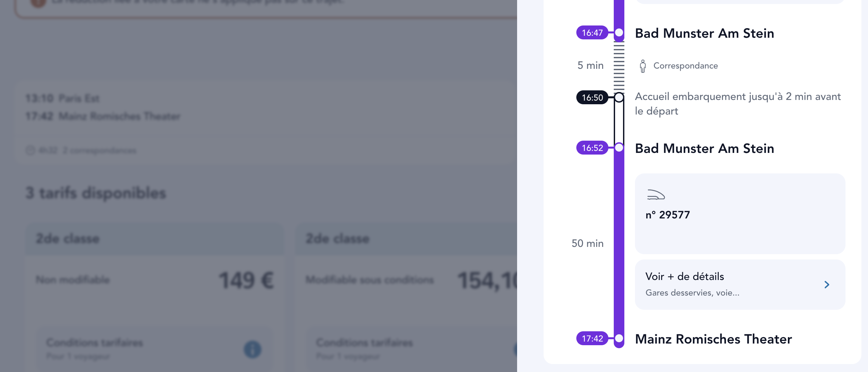Click the Mainz Romisches Theater destination label
The image size is (868, 372).
pos(713,339)
